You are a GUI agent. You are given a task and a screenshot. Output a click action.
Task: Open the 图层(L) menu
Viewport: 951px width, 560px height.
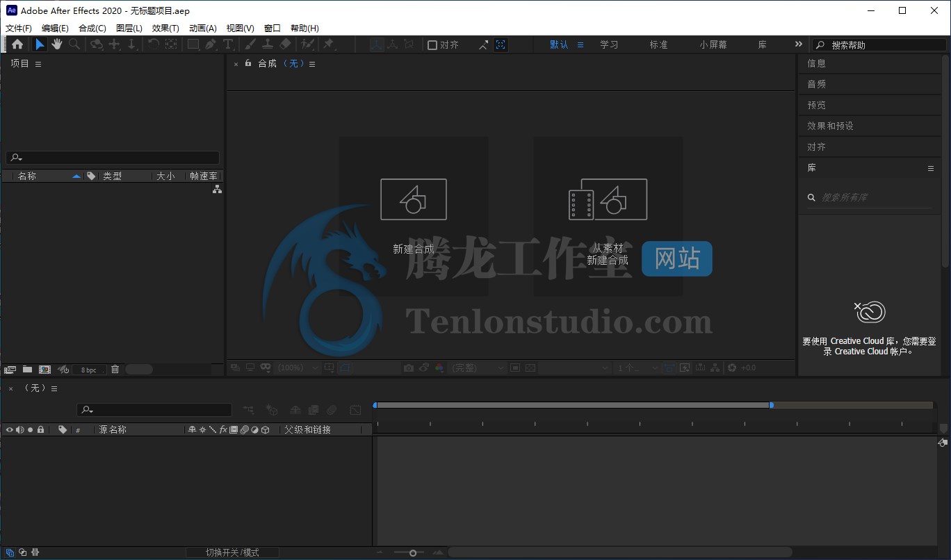tap(129, 28)
